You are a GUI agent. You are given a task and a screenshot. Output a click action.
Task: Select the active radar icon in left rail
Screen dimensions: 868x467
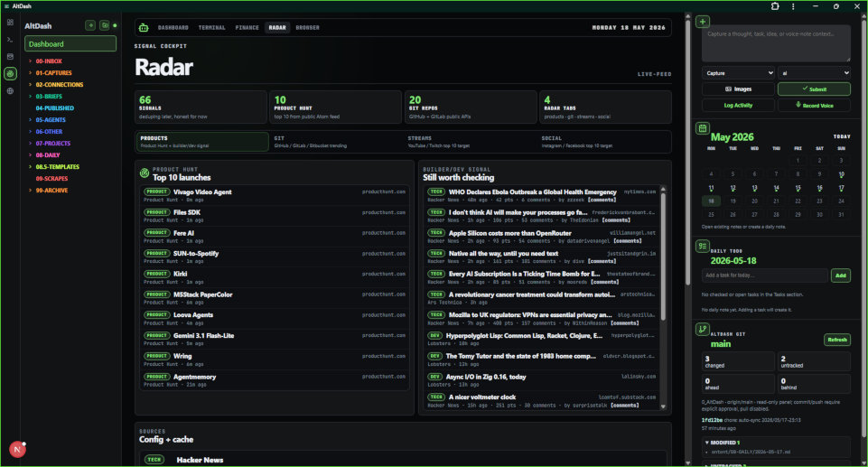pyautogui.click(x=10, y=73)
